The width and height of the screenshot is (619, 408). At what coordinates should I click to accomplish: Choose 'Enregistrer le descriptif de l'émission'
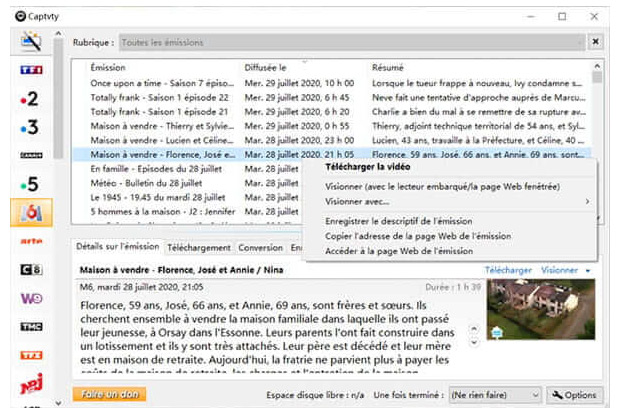398,221
